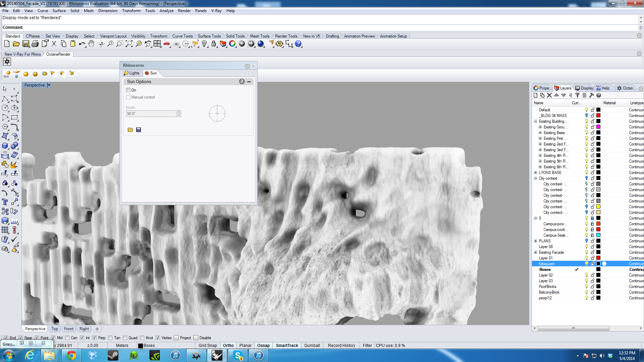Select the Pan hand tool
Viewport: 644px width, 362px height.
(91, 44)
